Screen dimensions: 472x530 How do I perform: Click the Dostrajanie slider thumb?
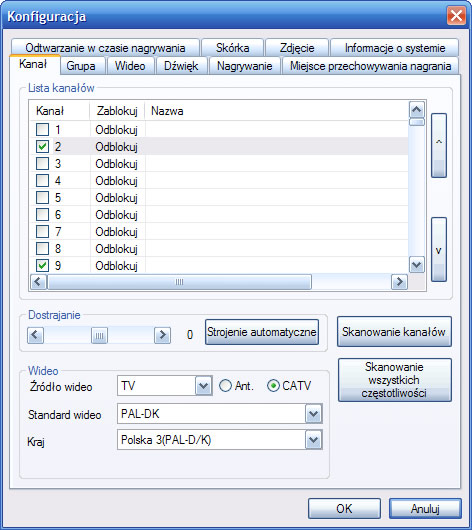coord(99,335)
